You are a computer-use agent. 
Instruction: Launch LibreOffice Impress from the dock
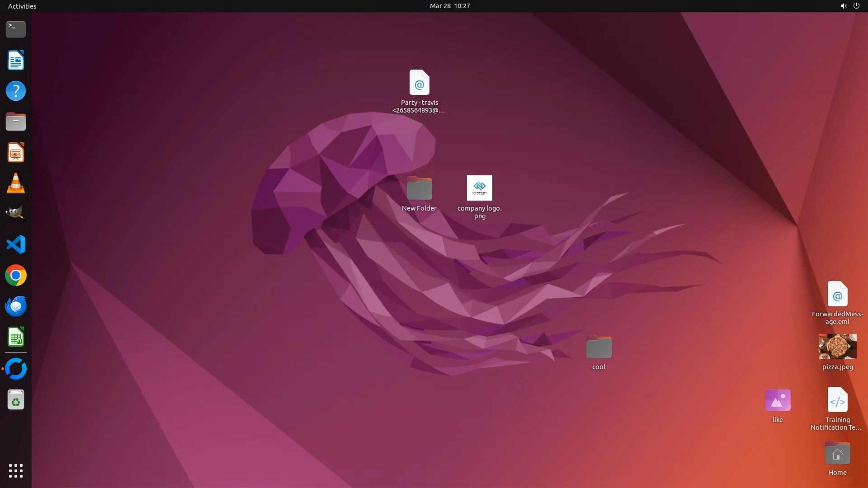16,153
